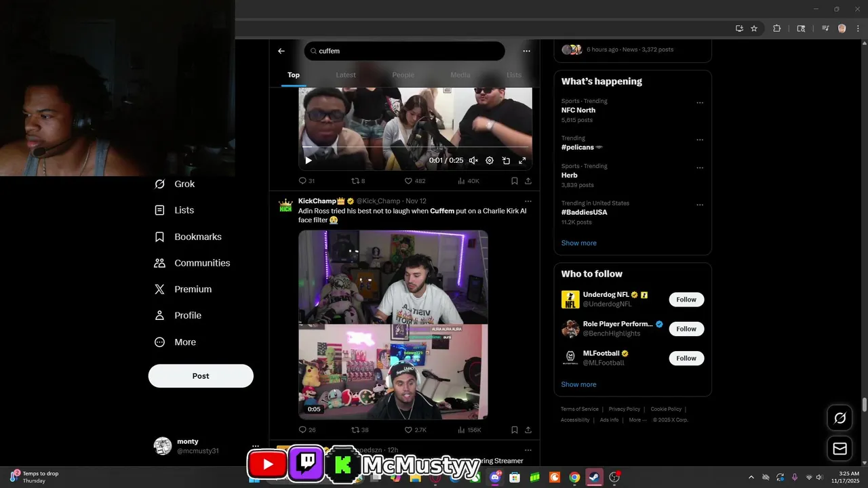Share the post with 482 likes
Image resolution: width=868 pixels, height=488 pixels.
tap(528, 181)
